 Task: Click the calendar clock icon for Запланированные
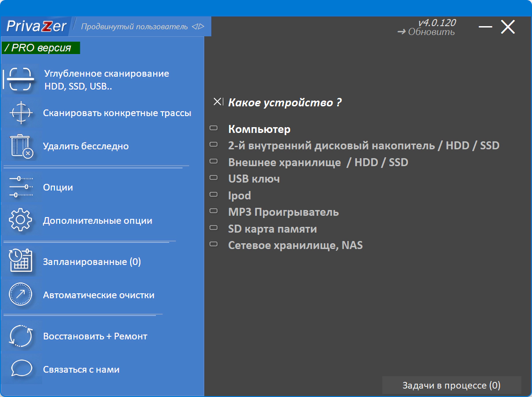pyautogui.click(x=21, y=262)
